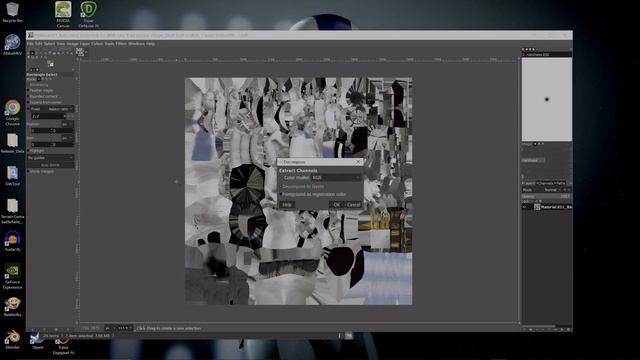Image resolution: width=640 pixels, height=360 pixels.
Task: Open the Color model dropdown showing RGB
Action: [336, 178]
